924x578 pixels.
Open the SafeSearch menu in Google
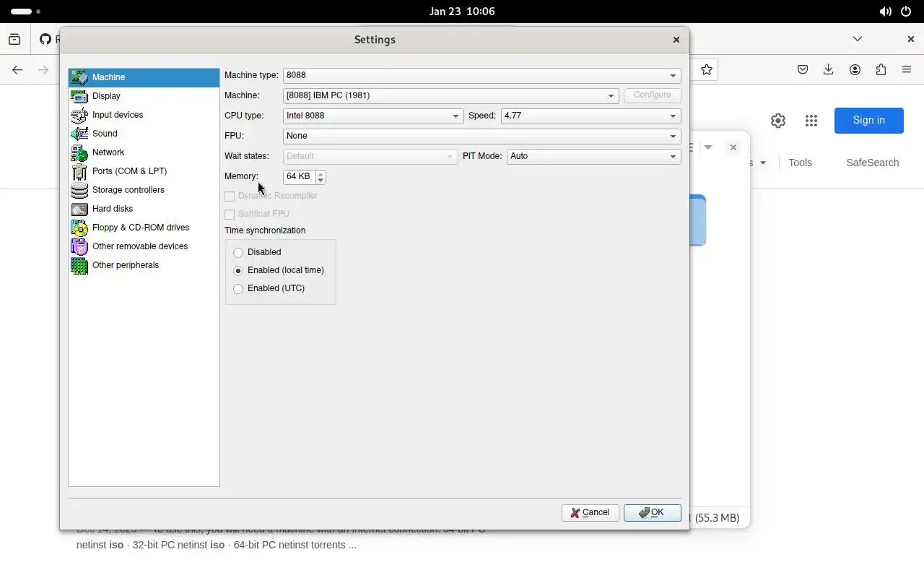pos(873,163)
